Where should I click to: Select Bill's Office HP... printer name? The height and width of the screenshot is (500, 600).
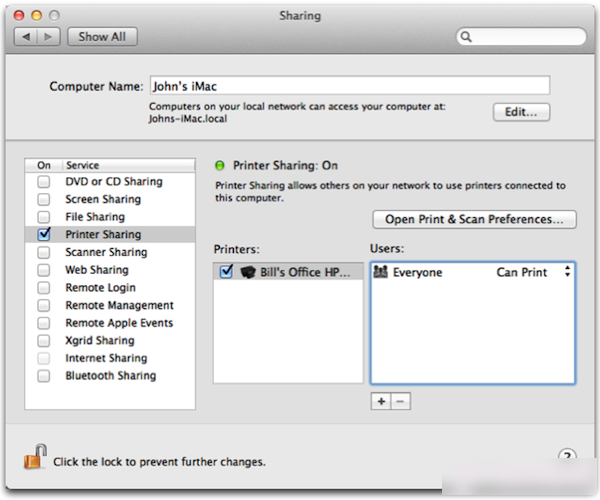point(305,272)
